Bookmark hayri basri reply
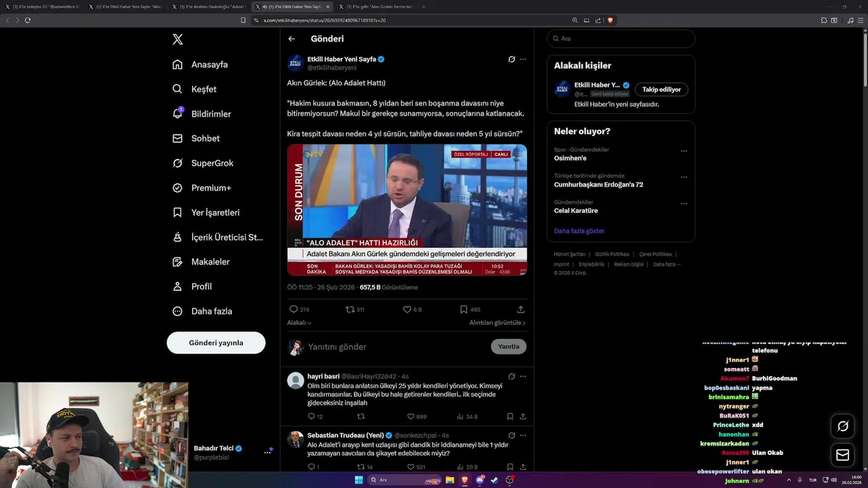Viewport: 868px width, 488px height. point(510,416)
